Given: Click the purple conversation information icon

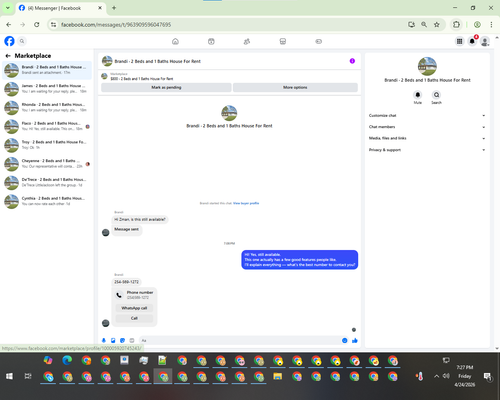Looking at the screenshot, I should pos(352,61).
